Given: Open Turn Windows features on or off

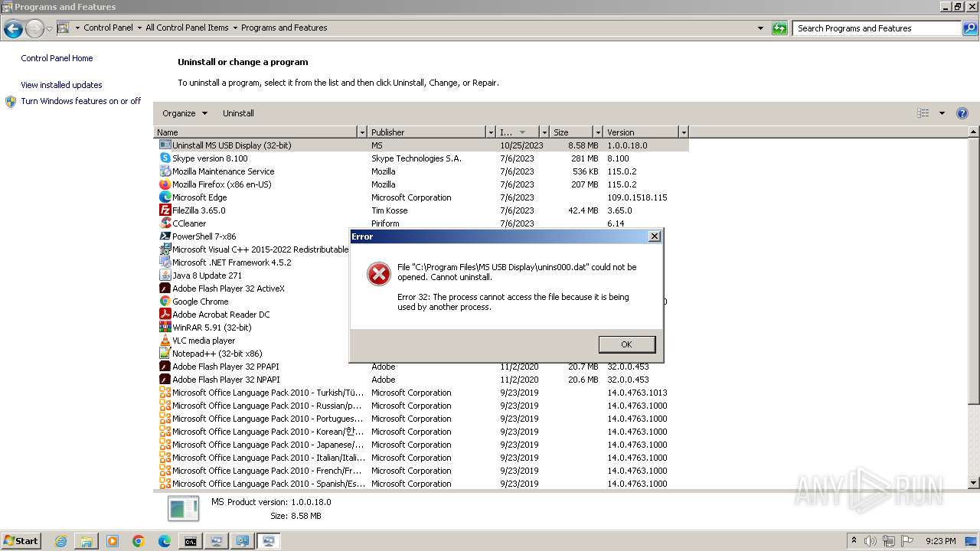Looking at the screenshot, I should click(80, 101).
